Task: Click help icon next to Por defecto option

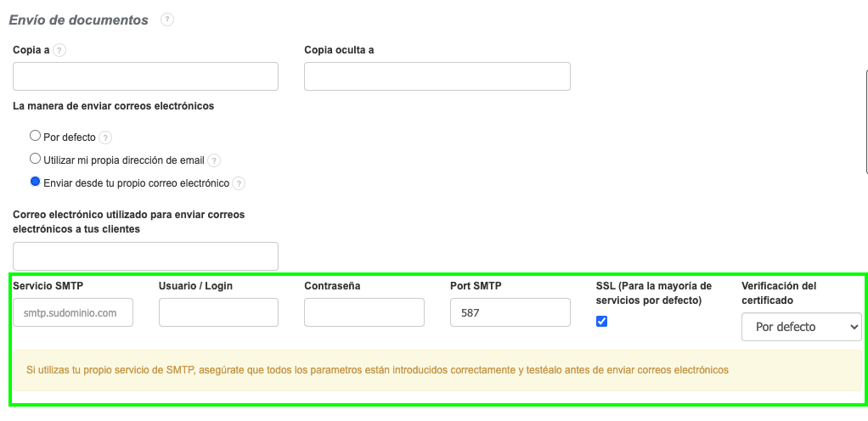Action: point(105,138)
